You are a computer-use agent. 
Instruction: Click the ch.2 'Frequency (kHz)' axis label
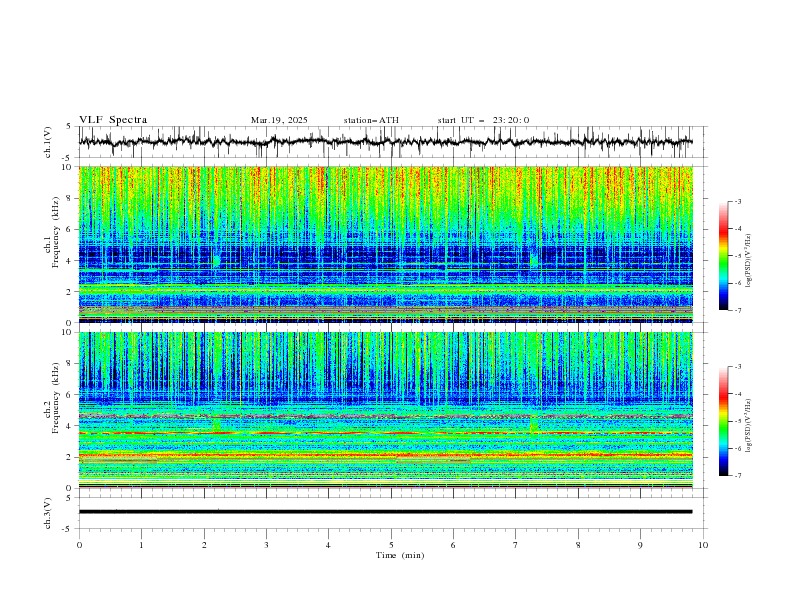coord(56,397)
